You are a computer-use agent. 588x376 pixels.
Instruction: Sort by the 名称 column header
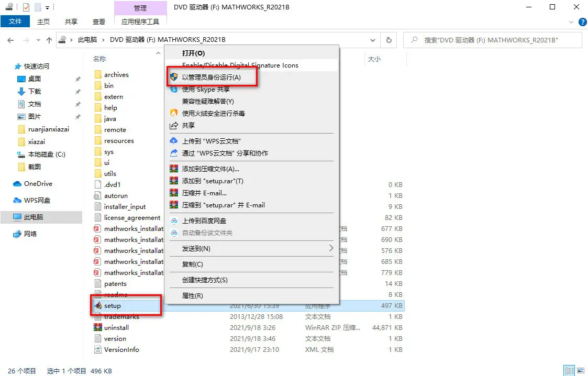[x=99, y=59]
